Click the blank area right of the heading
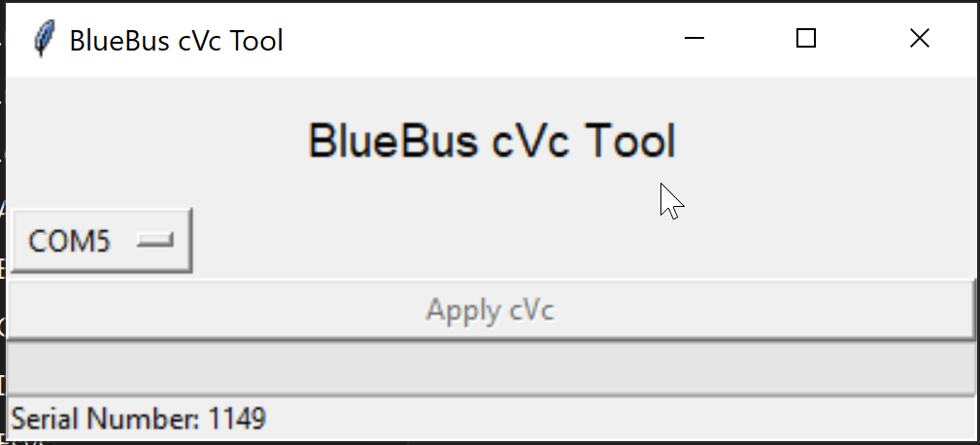Screen dimensions: 980x445 point(826,141)
